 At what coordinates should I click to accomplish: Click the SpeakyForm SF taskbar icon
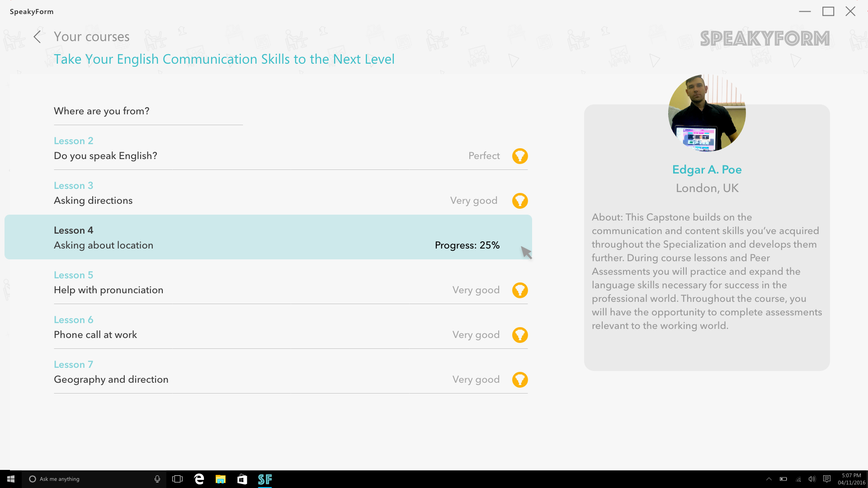click(x=265, y=479)
